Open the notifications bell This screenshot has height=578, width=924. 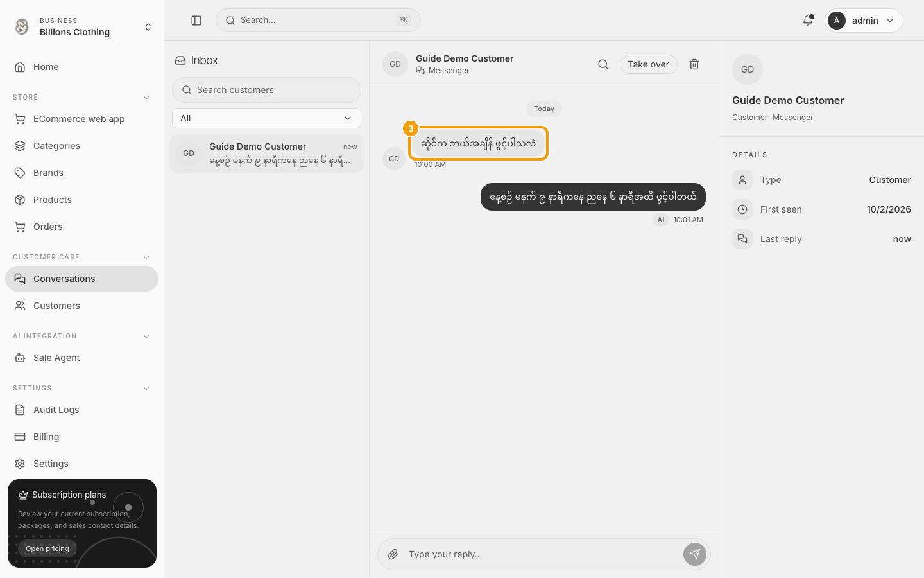coord(808,21)
